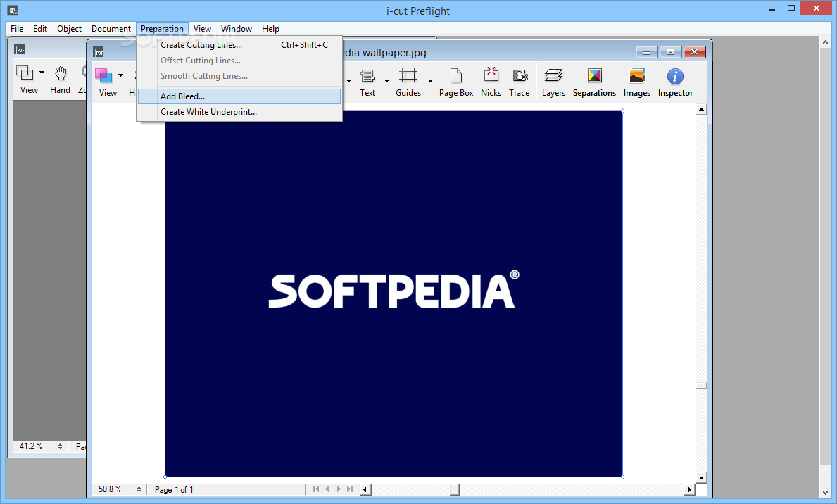Open the File menu
The image size is (837, 504).
pyautogui.click(x=17, y=29)
